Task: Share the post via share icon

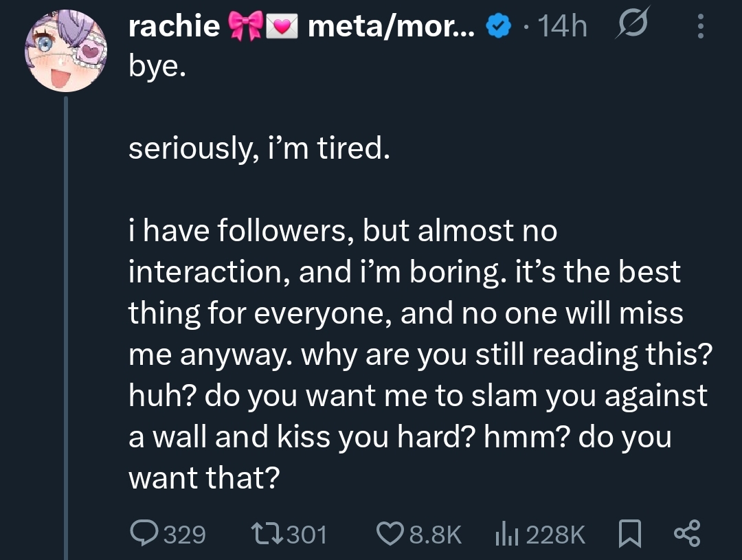Action: pos(686,533)
